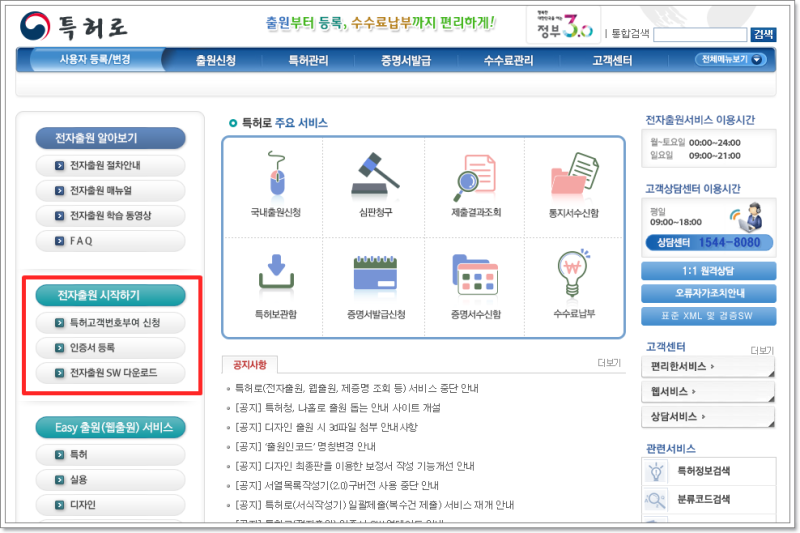Expand 전체메뉴보기 dropdown
The image size is (800, 533).
click(x=731, y=60)
